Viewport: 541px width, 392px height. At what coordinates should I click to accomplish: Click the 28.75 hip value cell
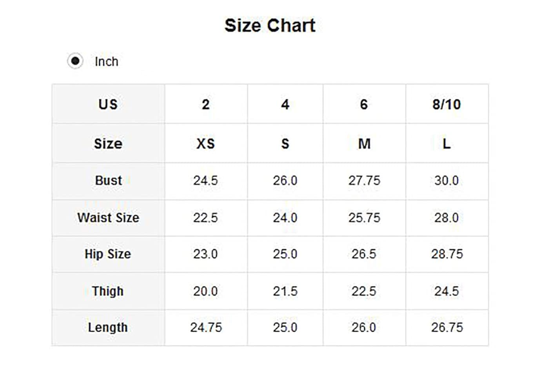click(x=447, y=254)
